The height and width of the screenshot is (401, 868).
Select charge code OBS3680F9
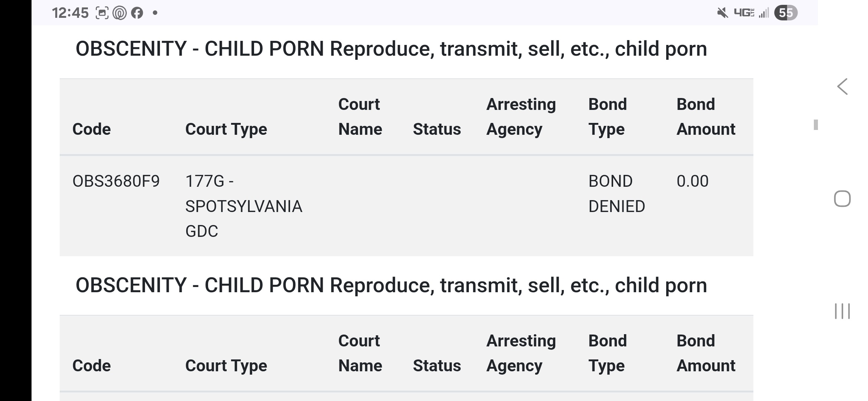click(116, 181)
